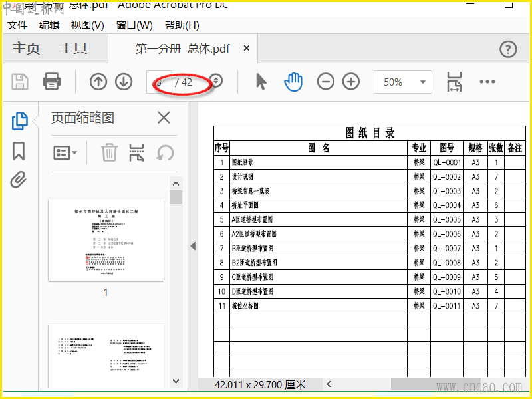Toggle page thumbnails sidebar icon
532x399 pixels.
[x=20, y=121]
